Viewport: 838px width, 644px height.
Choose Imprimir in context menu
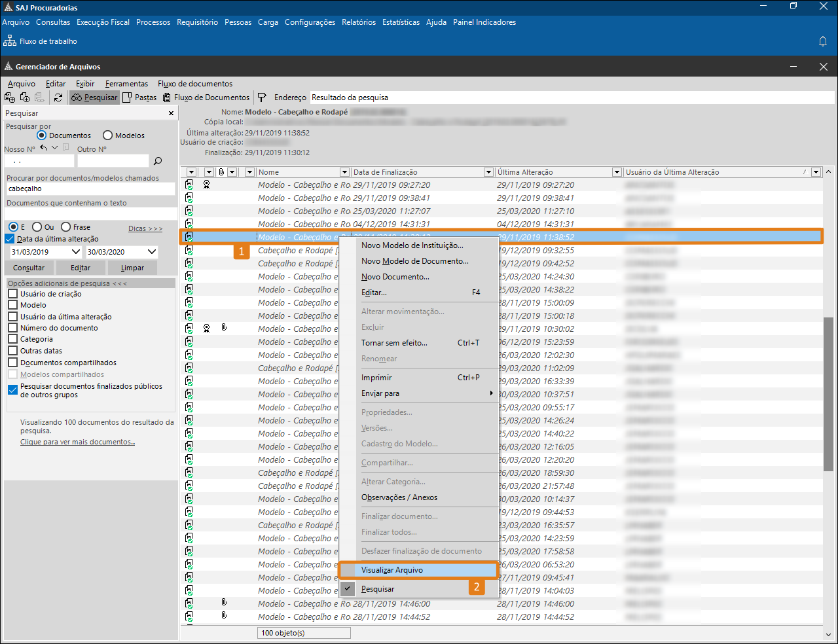(419, 378)
